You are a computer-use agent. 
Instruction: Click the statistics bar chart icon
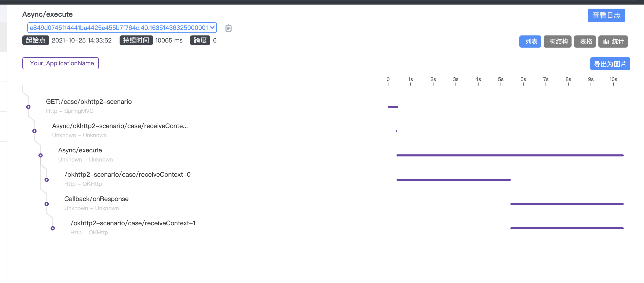tap(606, 42)
